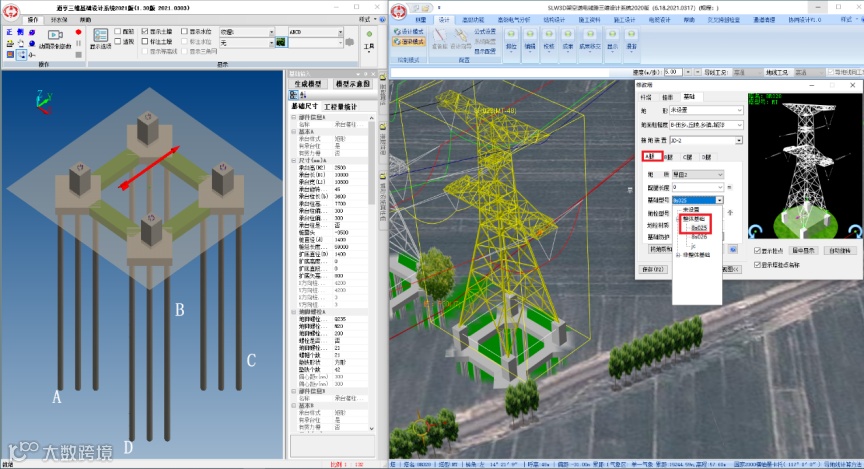Click the speed value input field
864x469 pixels.
(672, 72)
